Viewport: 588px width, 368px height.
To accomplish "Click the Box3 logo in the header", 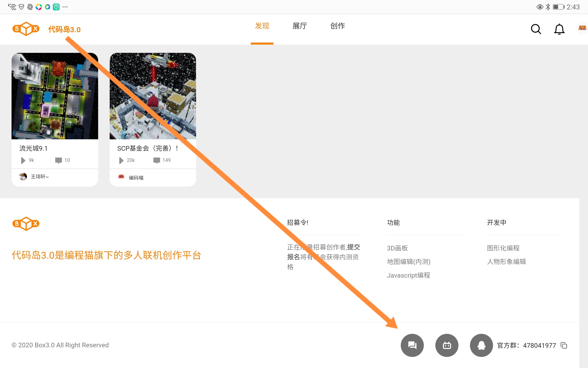I will pyautogui.click(x=26, y=29).
